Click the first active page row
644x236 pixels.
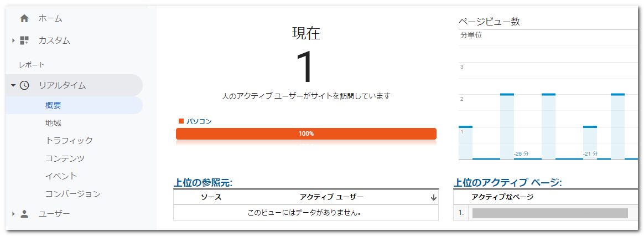549,213
